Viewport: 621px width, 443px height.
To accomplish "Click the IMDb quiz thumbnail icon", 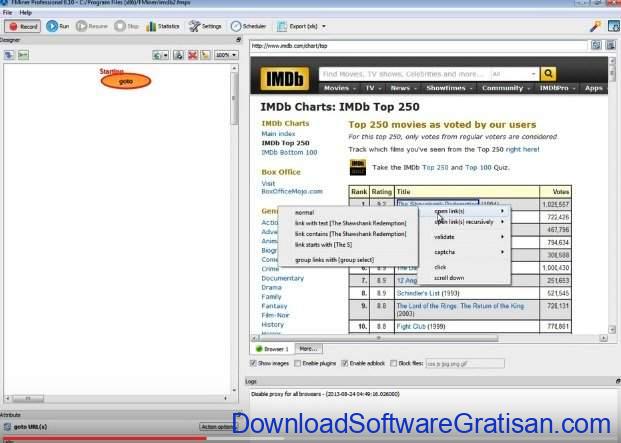I will (x=358, y=167).
